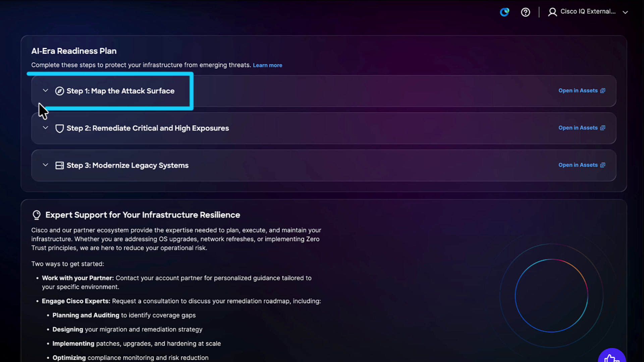Click the lightbulb icon beside Expert Support
Screen dimensions: 644x362
[37, 215]
